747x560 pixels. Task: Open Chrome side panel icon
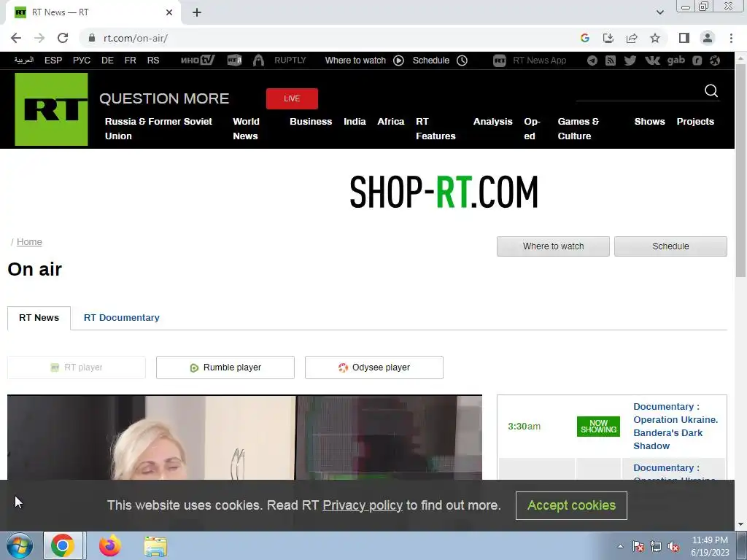[684, 38]
